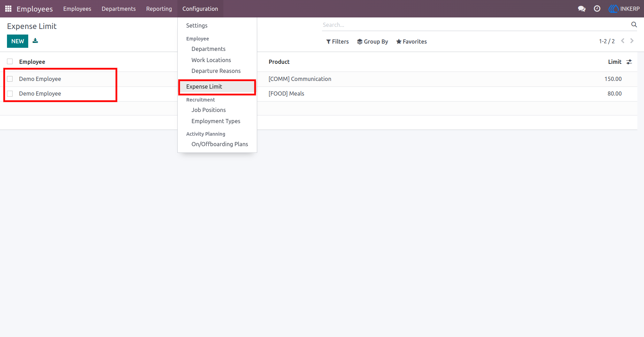The height and width of the screenshot is (337, 644).
Task: Open the activities clock icon
Action: (x=597, y=9)
